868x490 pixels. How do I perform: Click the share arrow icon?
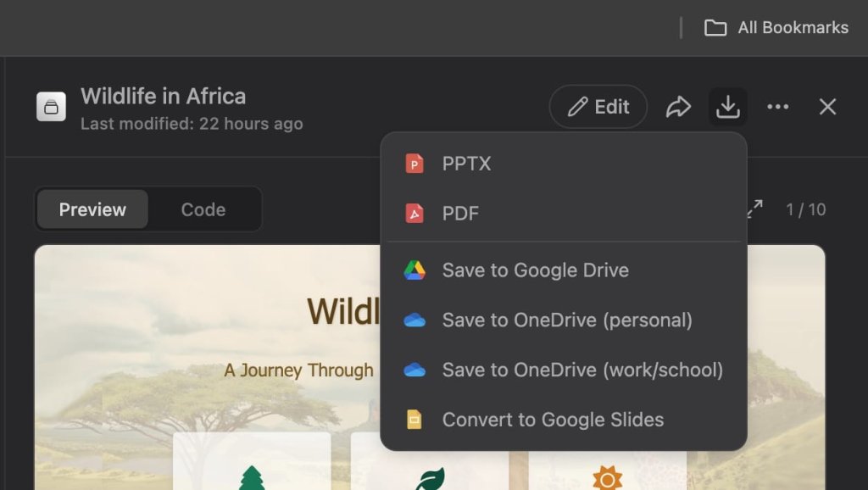678,107
